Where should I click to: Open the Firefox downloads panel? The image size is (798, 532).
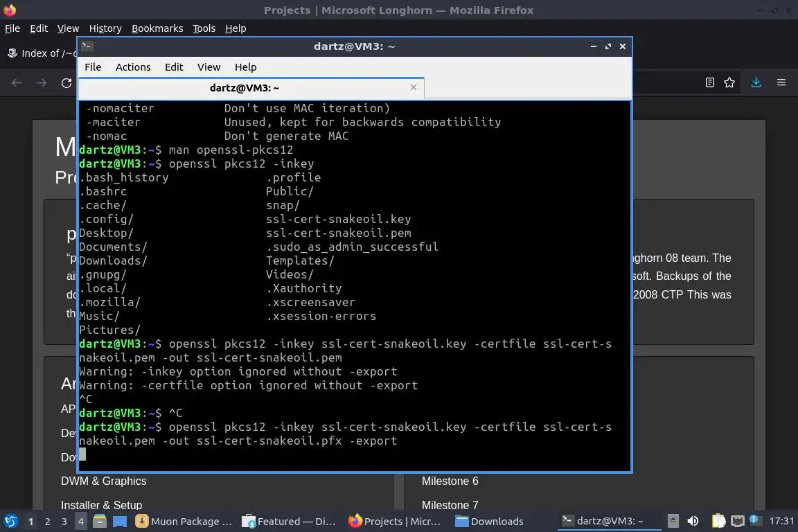coord(756,82)
